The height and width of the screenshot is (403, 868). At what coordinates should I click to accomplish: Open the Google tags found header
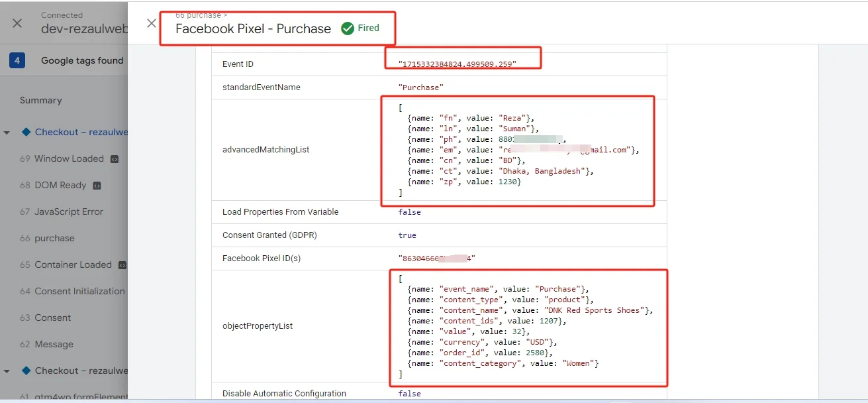coord(82,60)
